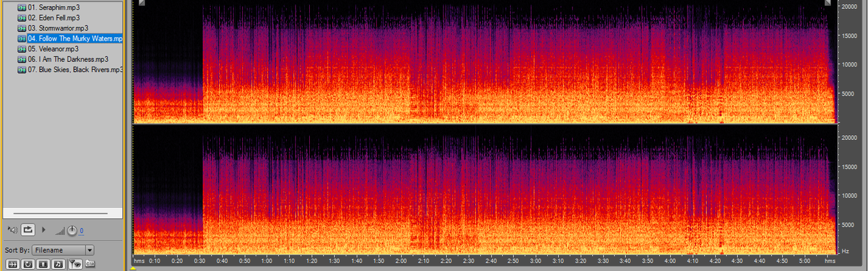Select 01. Seraphim.mp3 in the file list
The height and width of the screenshot is (271, 868).
click(54, 7)
